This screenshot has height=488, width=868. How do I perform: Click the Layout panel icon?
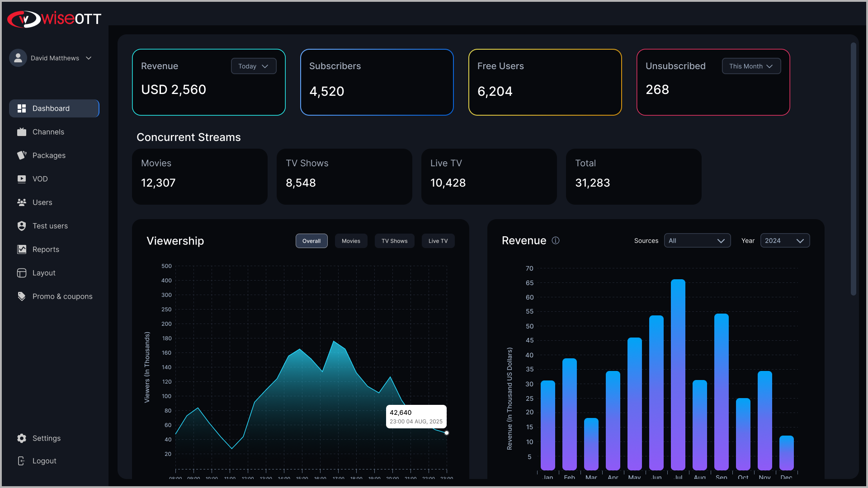click(22, 273)
